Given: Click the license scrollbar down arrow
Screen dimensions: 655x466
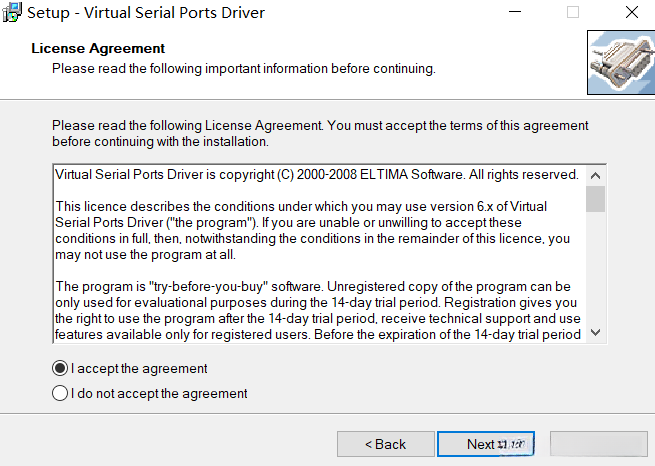Looking at the screenshot, I should pos(596,332).
